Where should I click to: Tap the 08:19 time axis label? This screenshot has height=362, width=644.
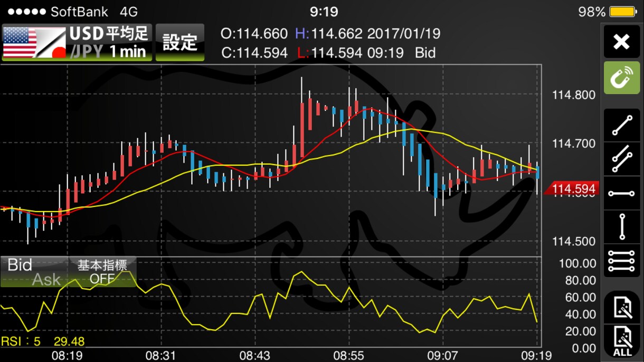(67, 356)
